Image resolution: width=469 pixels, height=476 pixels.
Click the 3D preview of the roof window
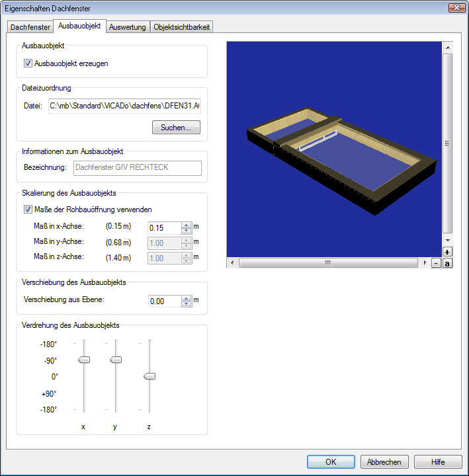coord(334,149)
